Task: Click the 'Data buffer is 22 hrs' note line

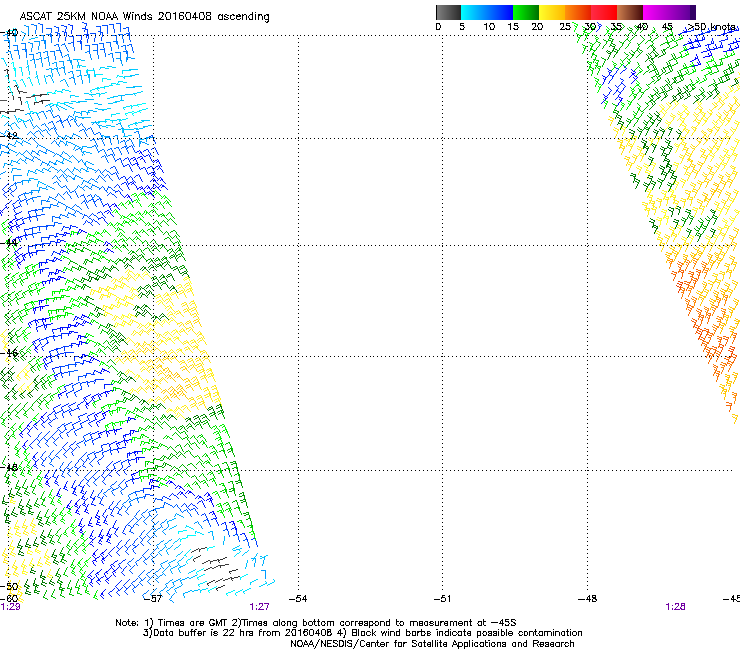Action: coord(362,633)
